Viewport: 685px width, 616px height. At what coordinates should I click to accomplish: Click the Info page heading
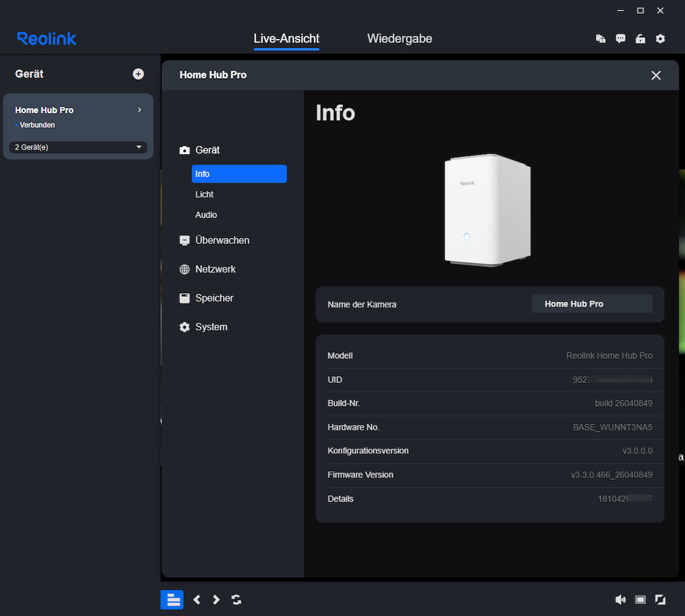click(335, 113)
